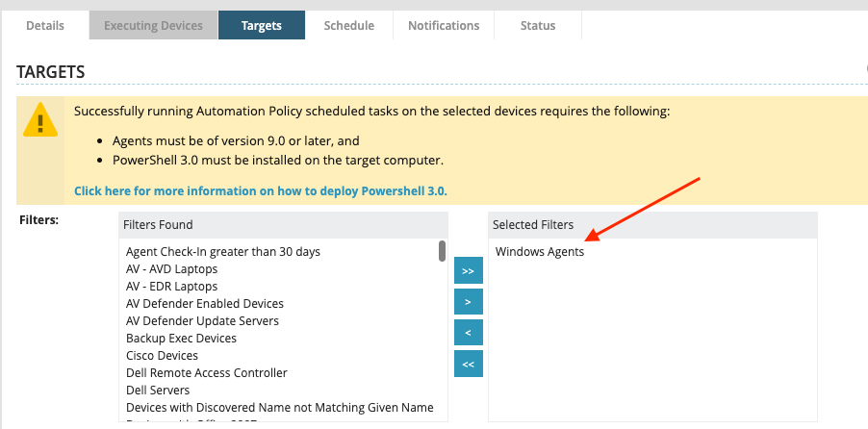This screenshot has height=429, width=868.
Task: Click the PowerShell 3.0 deployment info link
Action: 260,190
